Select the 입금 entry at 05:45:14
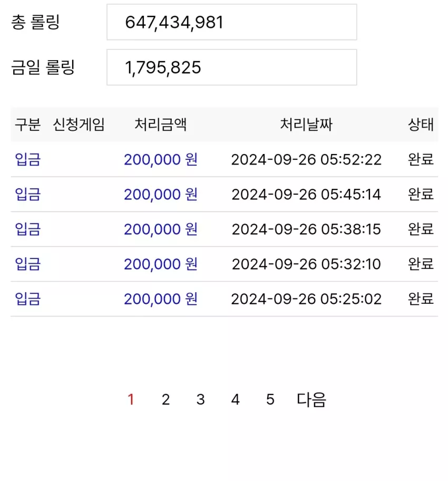The height and width of the screenshot is (481, 448). click(27, 194)
